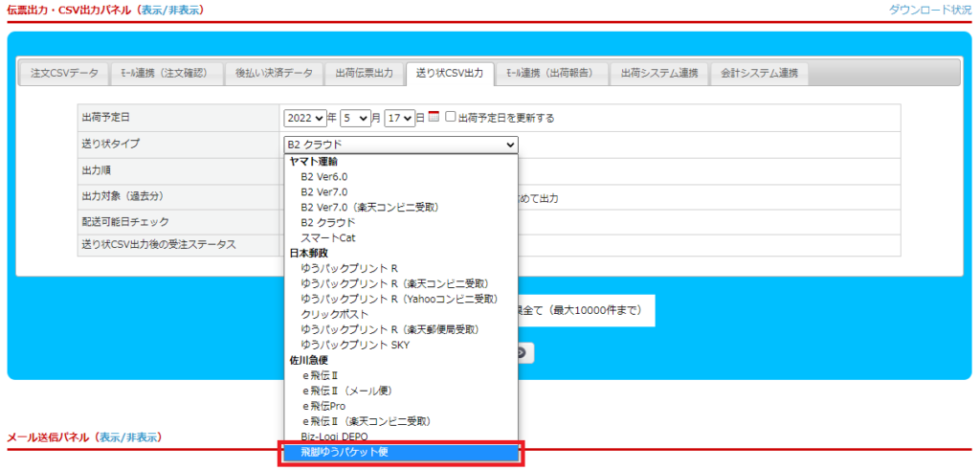Switch to 後払い決済データ tab
The height and width of the screenshot is (470, 980).
(275, 73)
